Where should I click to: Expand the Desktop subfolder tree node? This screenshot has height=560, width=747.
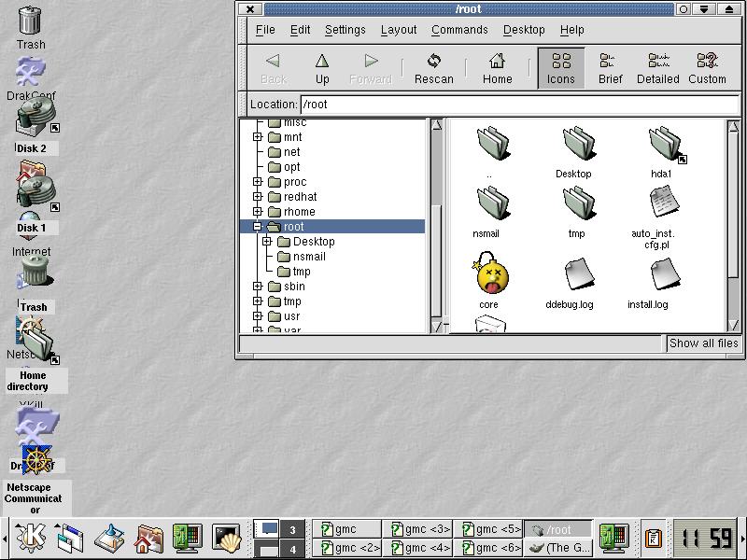point(267,242)
